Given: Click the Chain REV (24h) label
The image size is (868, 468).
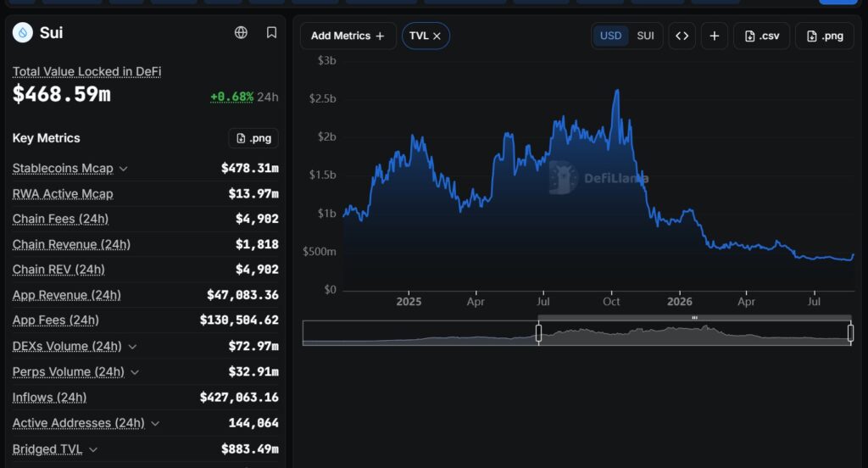Looking at the screenshot, I should click(x=58, y=269).
